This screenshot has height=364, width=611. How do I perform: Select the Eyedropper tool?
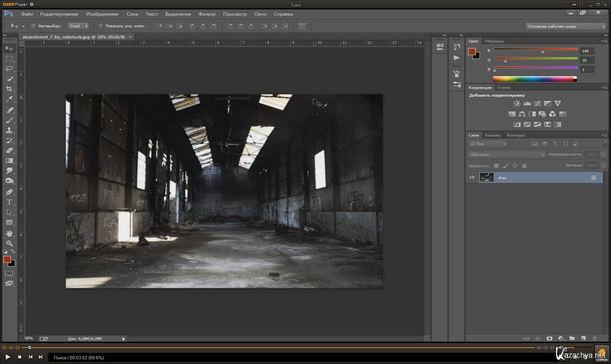9,99
